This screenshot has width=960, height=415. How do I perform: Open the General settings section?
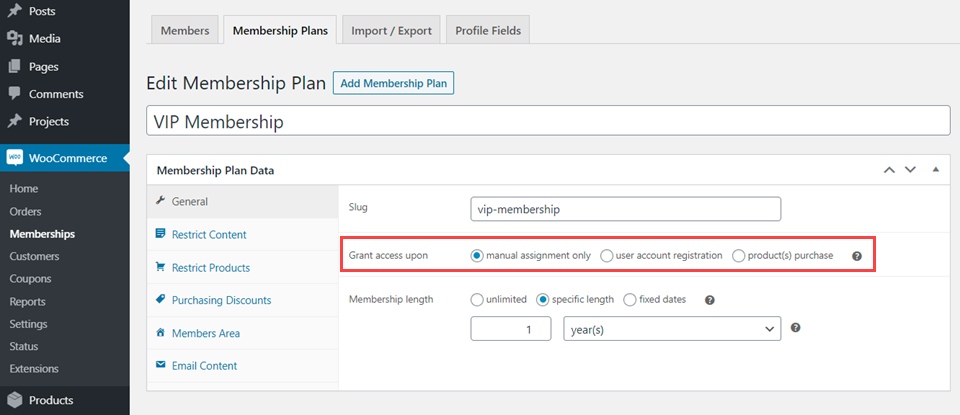click(242, 201)
